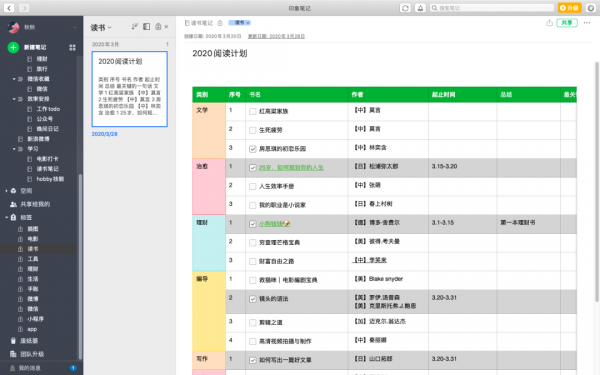This screenshot has width=600, height=375.
Task: Open the 读书 title dropdown in note list
Action: click(110, 27)
